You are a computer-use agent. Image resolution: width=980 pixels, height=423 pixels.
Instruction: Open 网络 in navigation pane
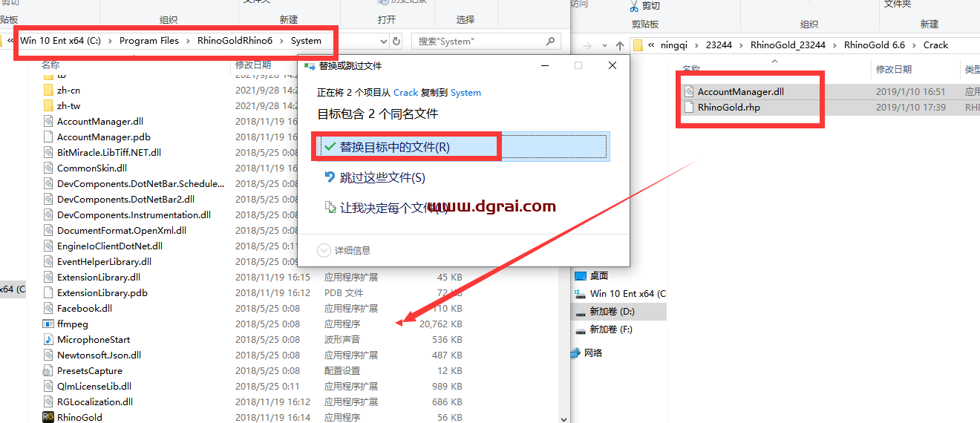pyautogui.click(x=587, y=352)
